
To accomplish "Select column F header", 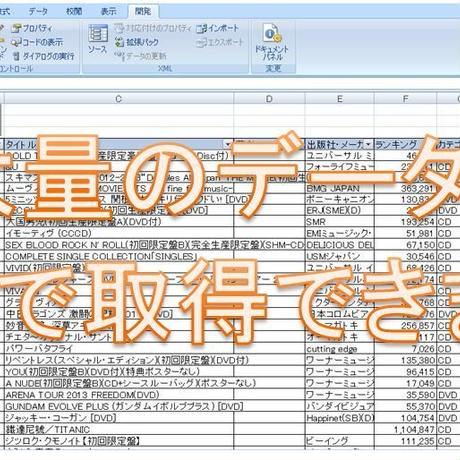I will coord(405,99).
